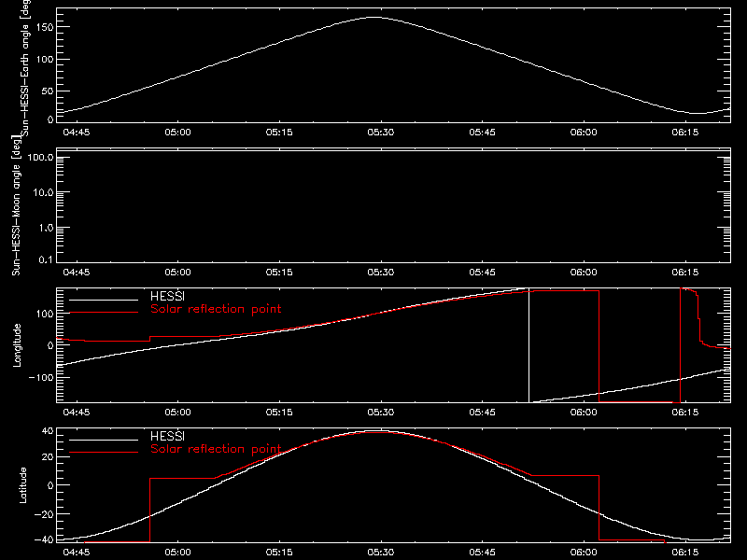Click the 0 tick label on Longitude plot
Image resolution: width=747 pixels, height=560 pixels.
pos(50,345)
